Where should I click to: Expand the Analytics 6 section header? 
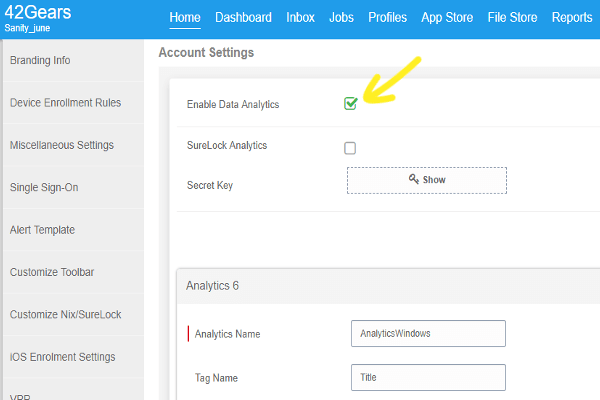[388, 286]
